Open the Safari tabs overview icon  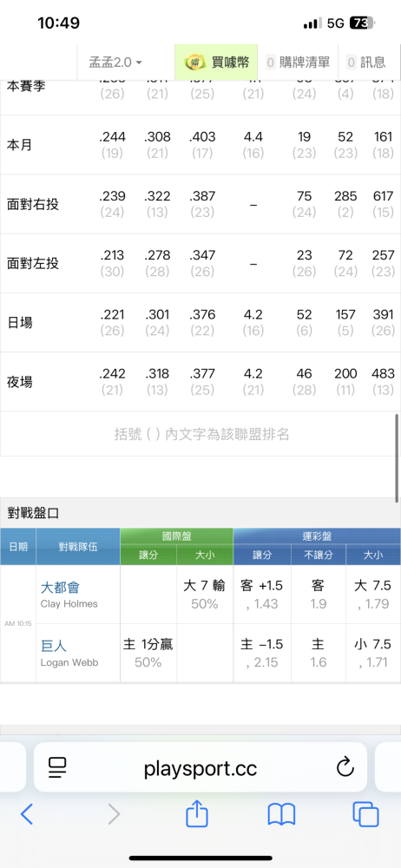tap(365, 814)
